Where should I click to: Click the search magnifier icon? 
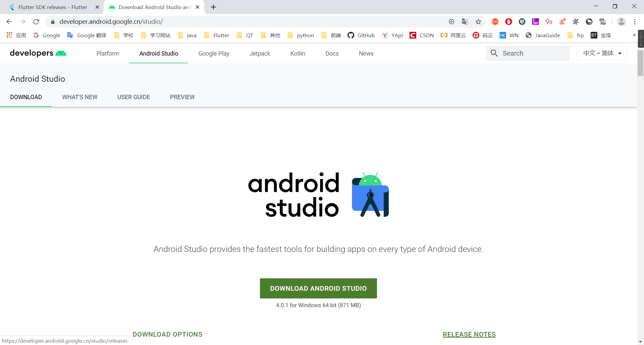tap(494, 53)
